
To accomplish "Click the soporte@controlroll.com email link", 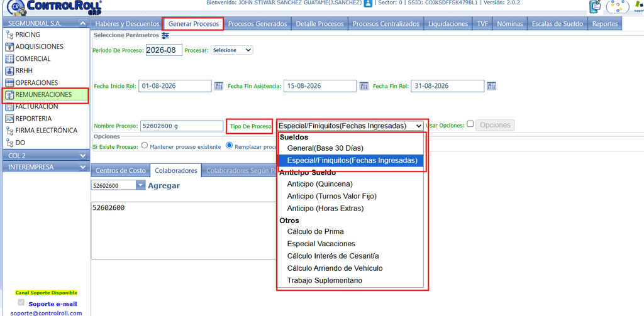I will (x=46, y=313).
